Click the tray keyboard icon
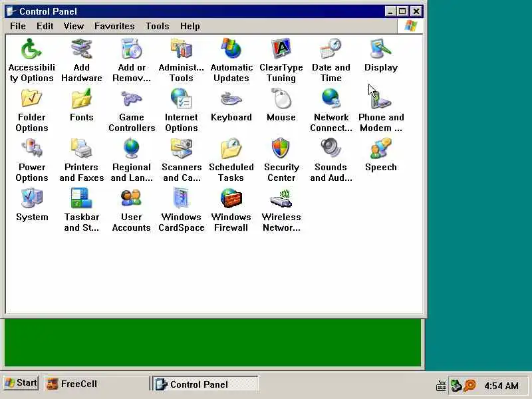 coord(441,386)
